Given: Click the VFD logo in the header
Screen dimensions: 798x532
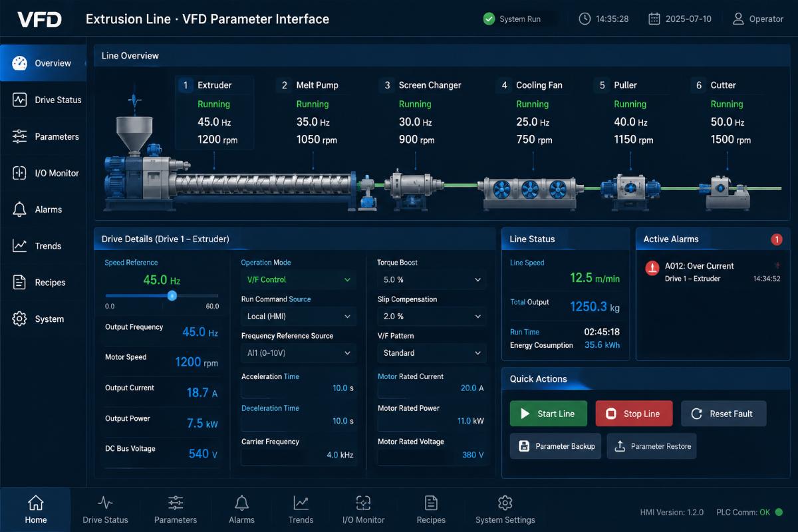Looking at the screenshot, I should pyautogui.click(x=40, y=19).
